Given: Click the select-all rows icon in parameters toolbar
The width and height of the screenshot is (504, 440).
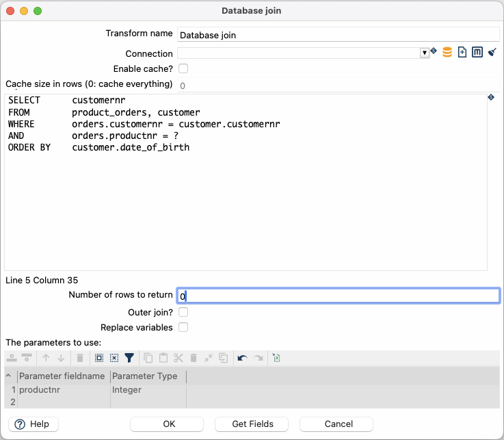Looking at the screenshot, I should (x=99, y=358).
